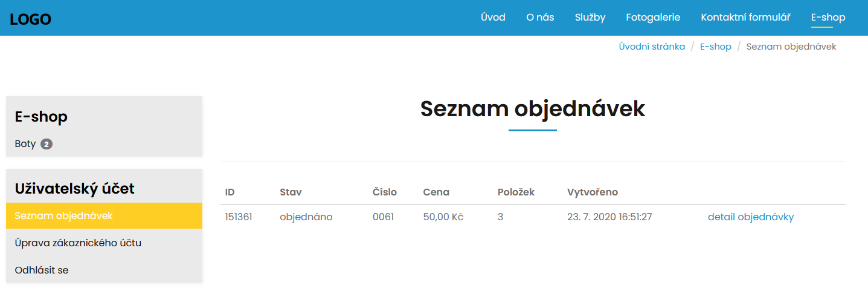Screen dimensions: 868x288
Task: Click Odhlásit se to log out
Action: pos(42,270)
